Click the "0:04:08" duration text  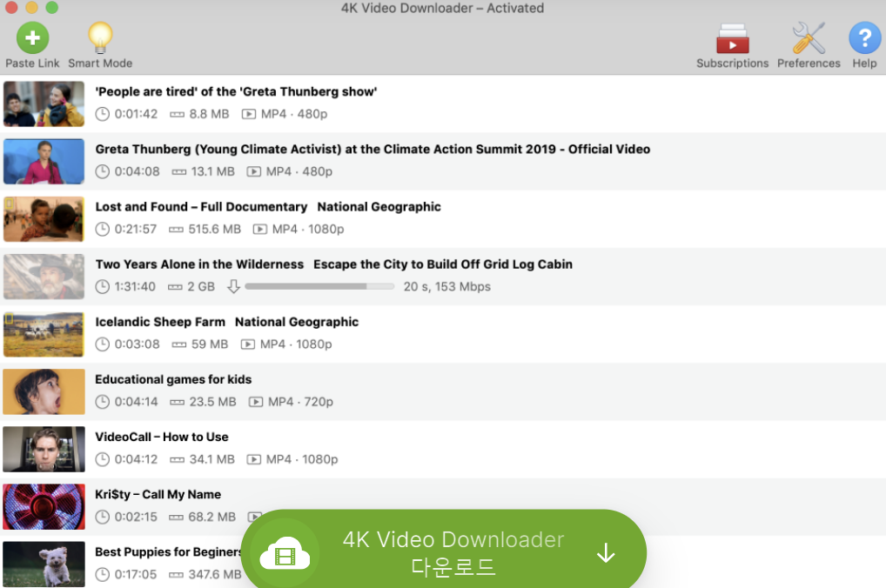137,171
